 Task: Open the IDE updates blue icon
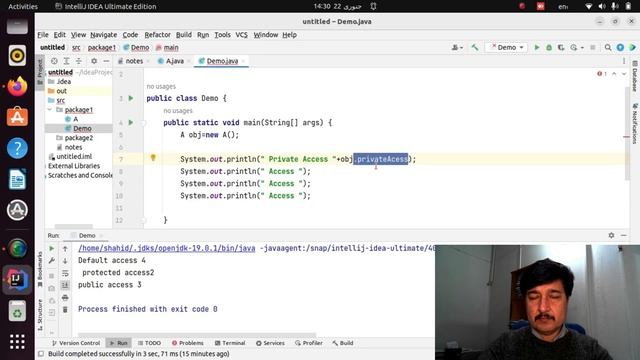point(620,47)
